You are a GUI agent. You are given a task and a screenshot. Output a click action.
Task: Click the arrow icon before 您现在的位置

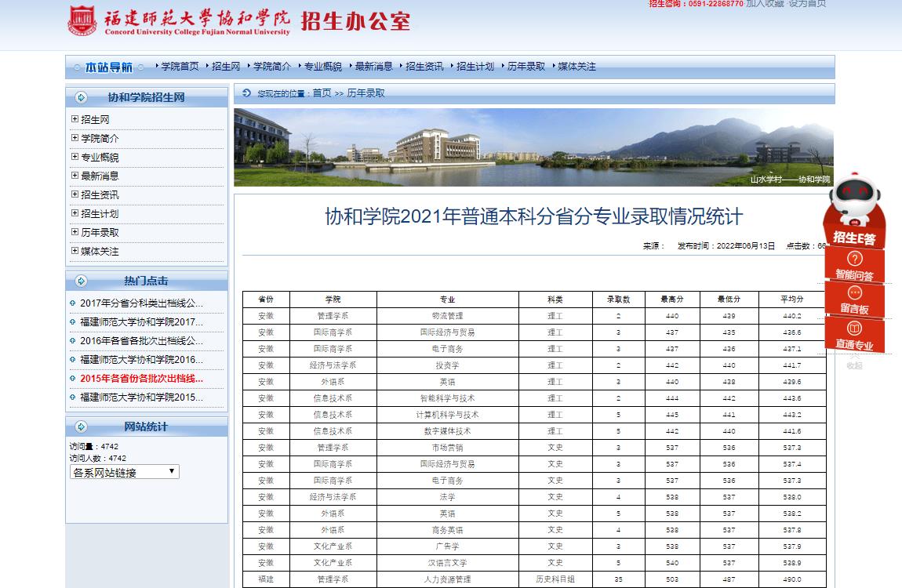247,93
